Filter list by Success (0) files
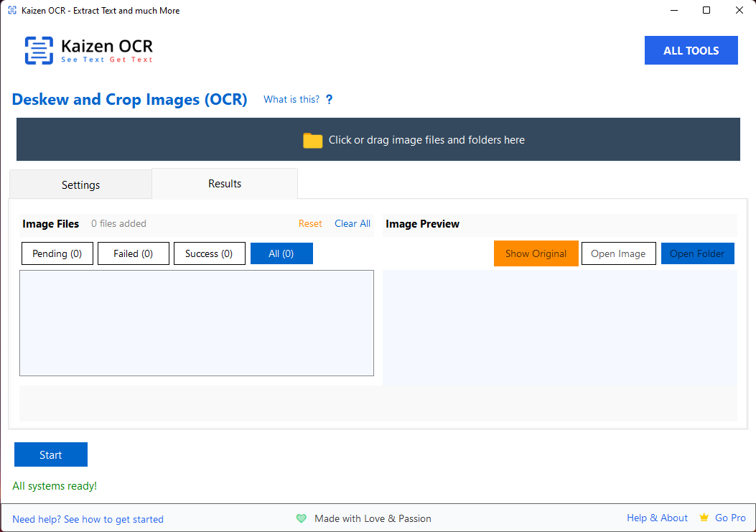Image resolution: width=756 pixels, height=532 pixels. click(x=209, y=253)
